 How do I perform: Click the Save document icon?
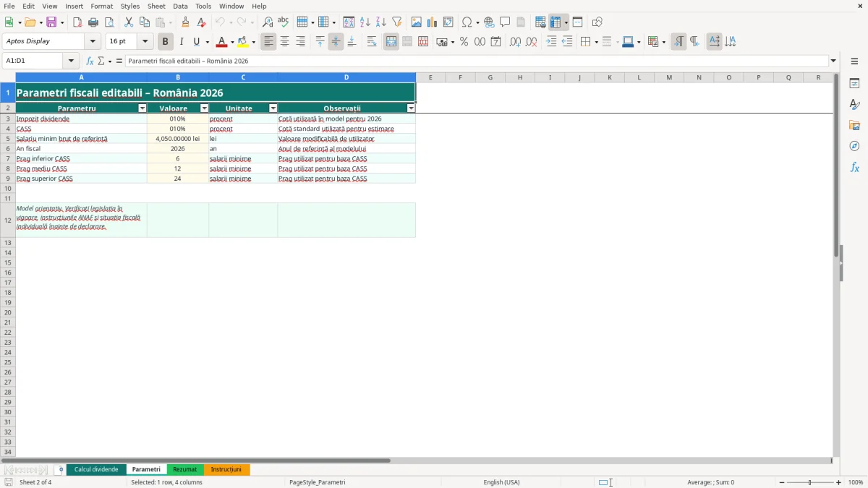point(51,22)
